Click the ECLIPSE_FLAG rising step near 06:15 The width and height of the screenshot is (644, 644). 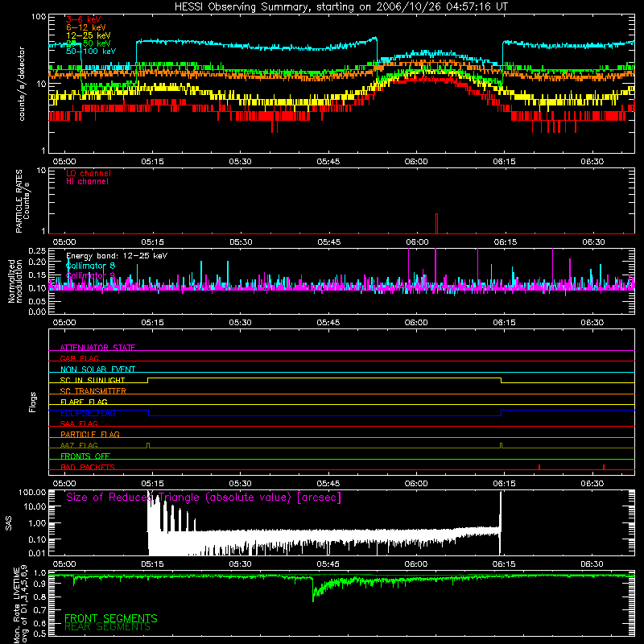[x=501, y=413]
